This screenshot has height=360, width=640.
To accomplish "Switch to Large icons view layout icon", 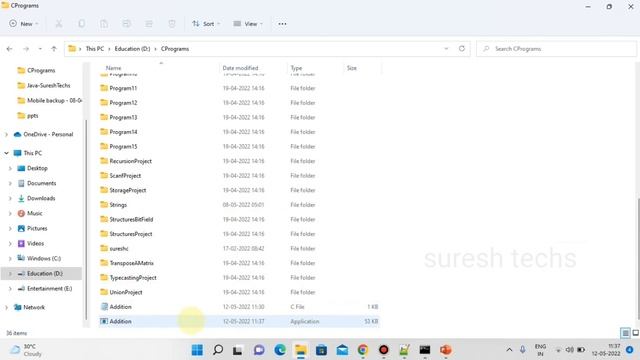I will (635, 333).
